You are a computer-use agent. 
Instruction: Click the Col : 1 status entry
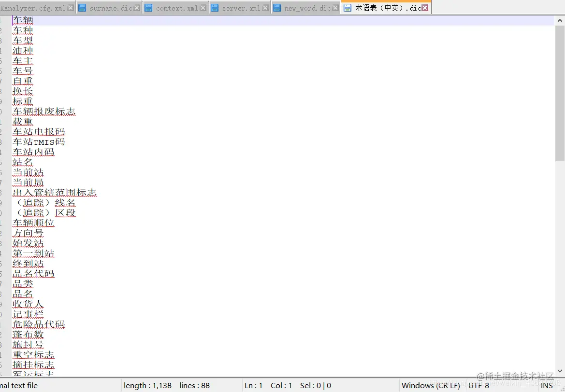point(281,386)
